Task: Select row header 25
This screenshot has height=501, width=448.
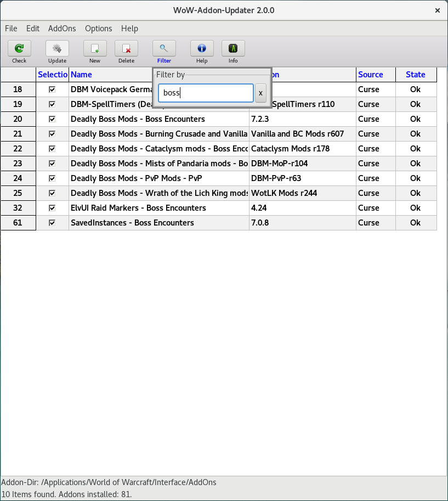Action: pyautogui.click(x=18, y=193)
